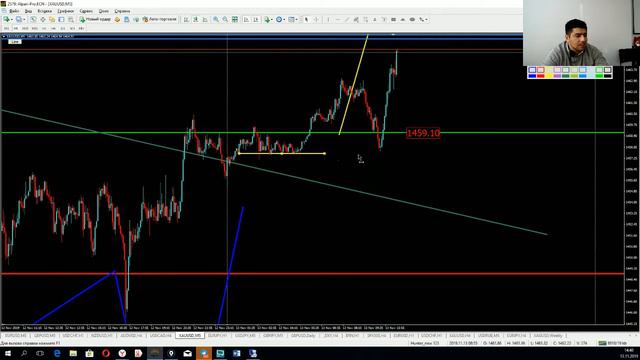The image size is (640, 360).
Task: Switch to the EURUSD,M5 chart tab
Action: point(16,336)
